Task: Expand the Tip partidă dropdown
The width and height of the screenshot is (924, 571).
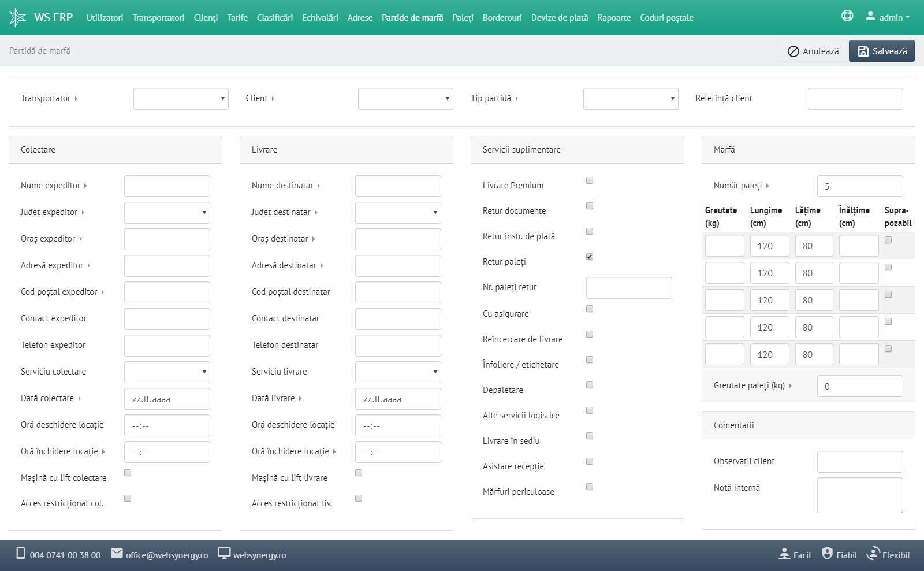Action: (x=630, y=99)
